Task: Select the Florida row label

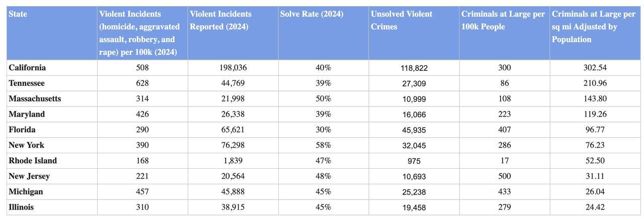Action: point(22,130)
